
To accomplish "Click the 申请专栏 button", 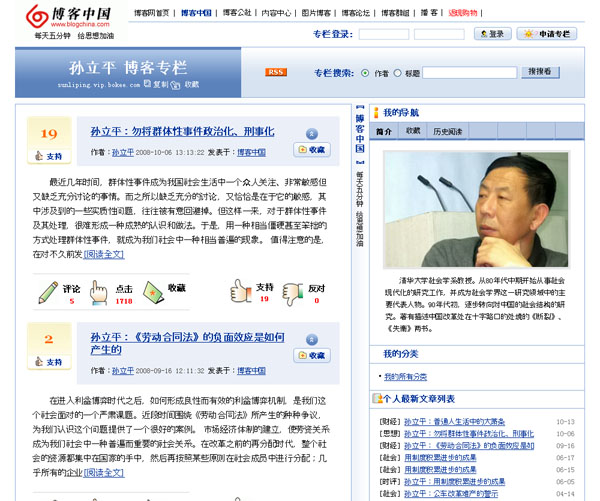I will [x=547, y=34].
